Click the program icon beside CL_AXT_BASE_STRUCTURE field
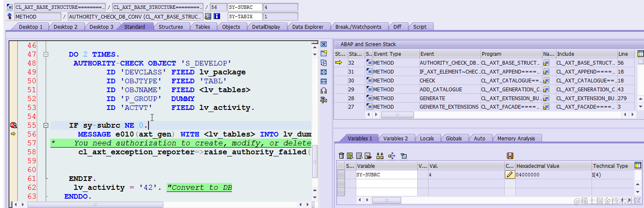The height and width of the screenshot is (208, 644). pyautogui.click(x=10, y=7)
